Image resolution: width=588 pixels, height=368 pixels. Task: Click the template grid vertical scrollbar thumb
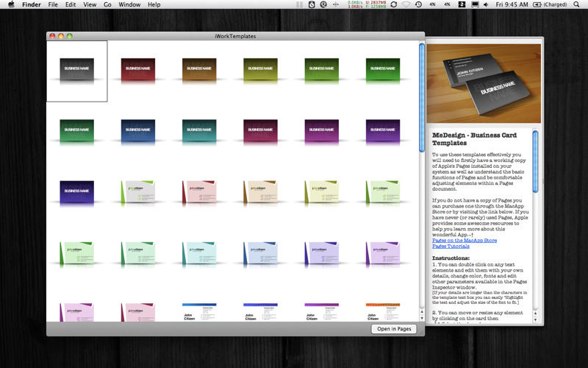(422, 98)
